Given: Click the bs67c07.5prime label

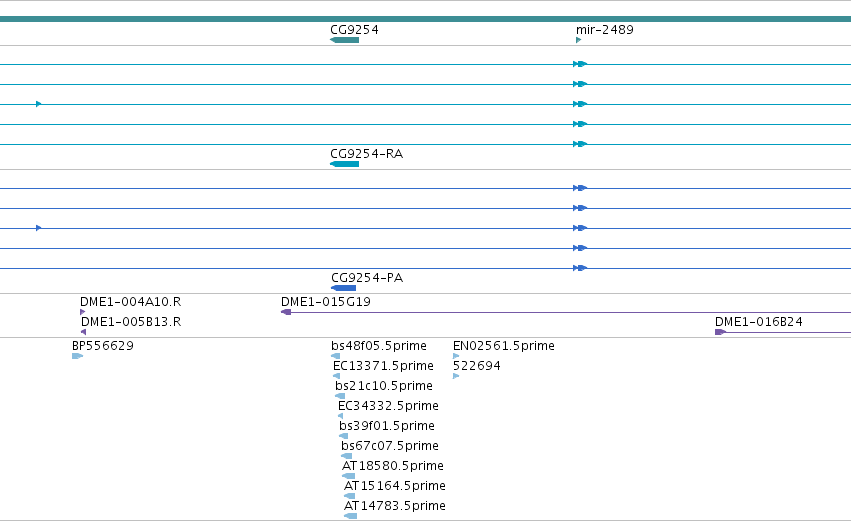Looking at the screenshot, I should click(x=390, y=446).
